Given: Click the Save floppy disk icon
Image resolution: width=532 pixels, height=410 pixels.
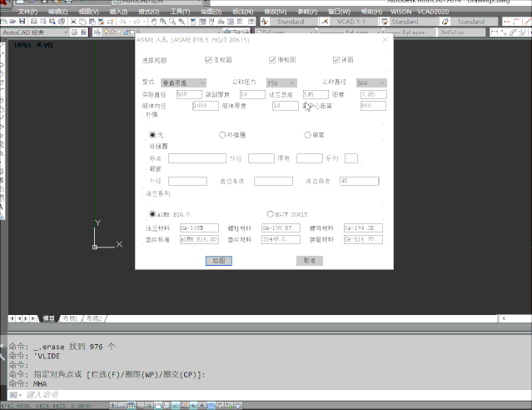Looking at the screenshot, I should 22,22.
